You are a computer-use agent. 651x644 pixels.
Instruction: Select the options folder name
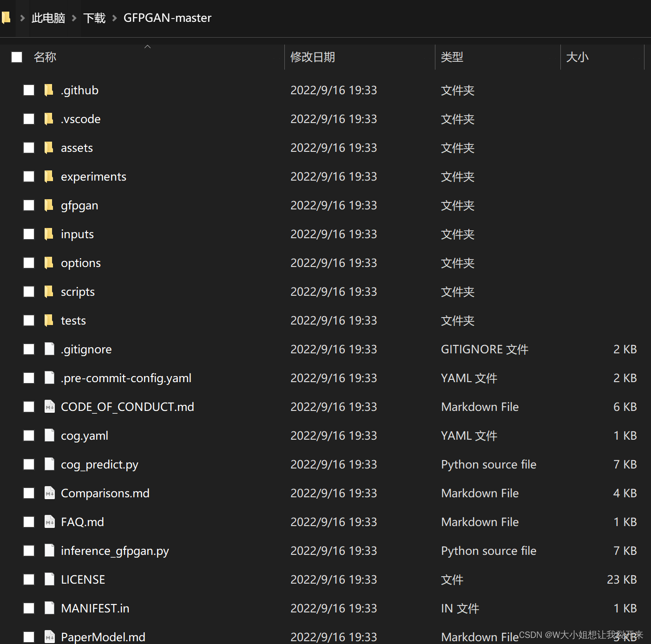(81, 263)
